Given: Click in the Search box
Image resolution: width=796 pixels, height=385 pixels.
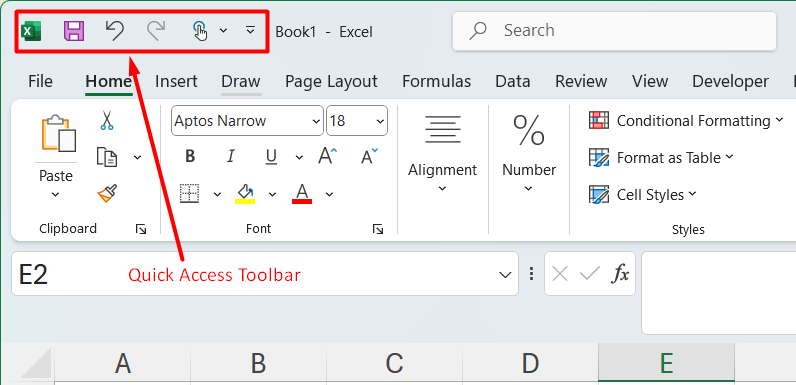Looking at the screenshot, I should [614, 31].
